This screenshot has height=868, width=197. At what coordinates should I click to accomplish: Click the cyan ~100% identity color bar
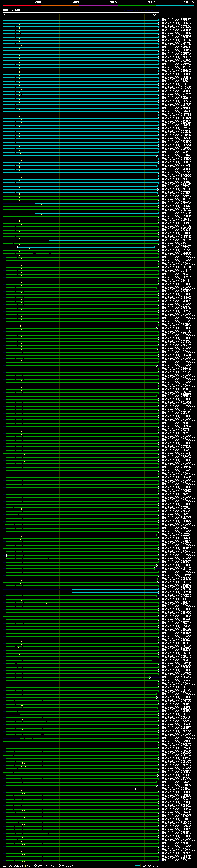click(175, 6)
